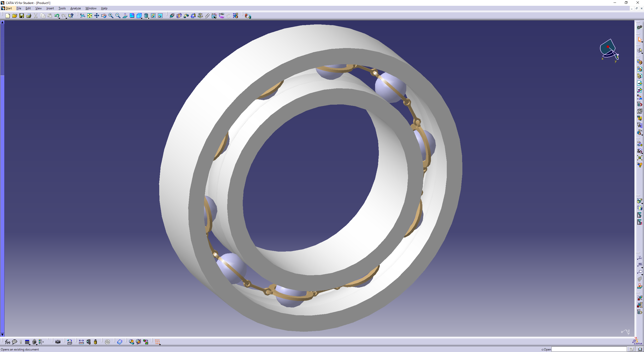Select the Pan tool icon
This screenshot has height=352, width=644.
tap(97, 16)
